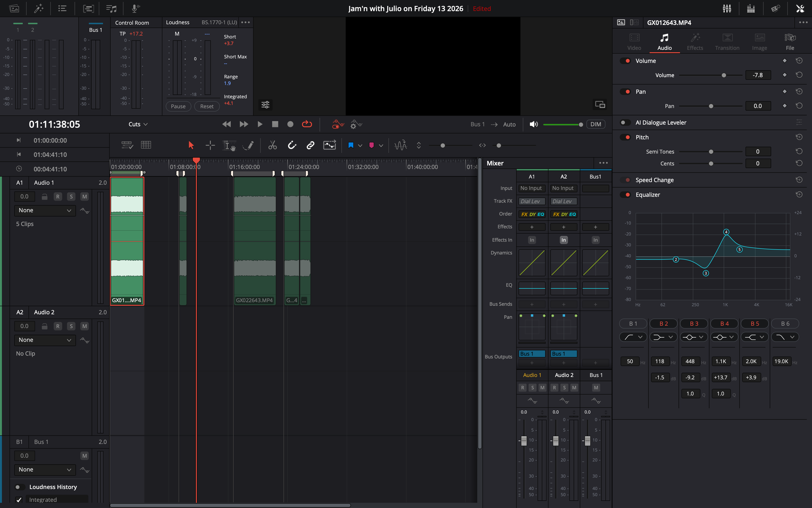The image size is (812, 508).
Task: Open the Mixer panel icon top right
Action: [x=727, y=8]
